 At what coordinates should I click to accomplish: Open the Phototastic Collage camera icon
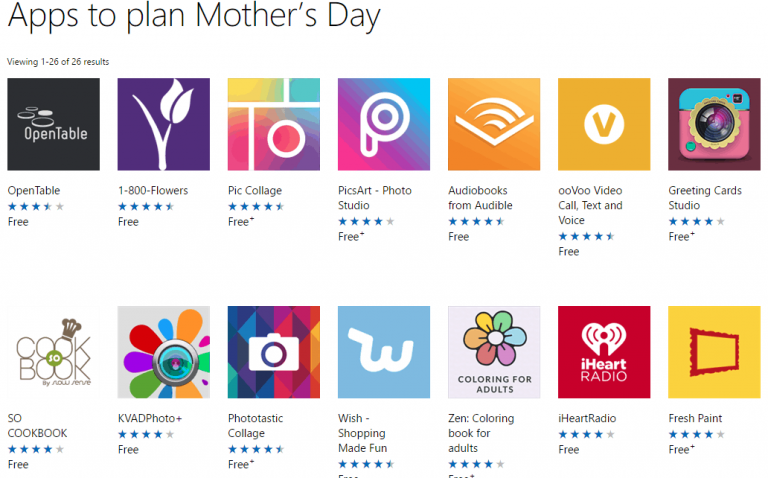tap(274, 352)
